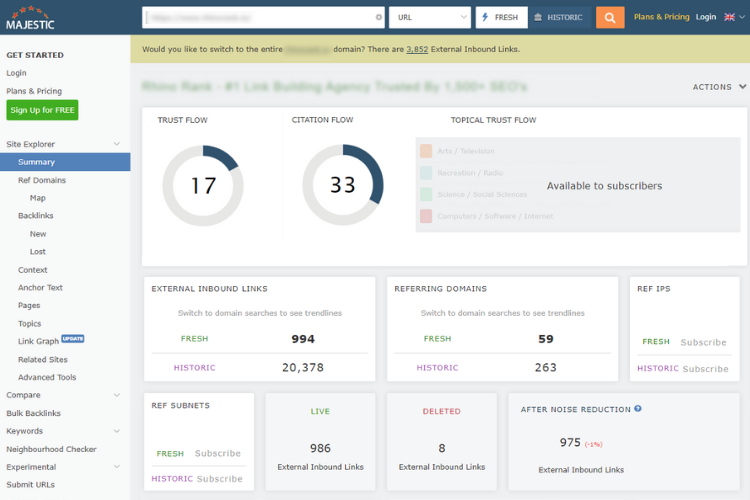
Task: Click Ref Subnets Historic Subscribe link
Action: click(220, 478)
